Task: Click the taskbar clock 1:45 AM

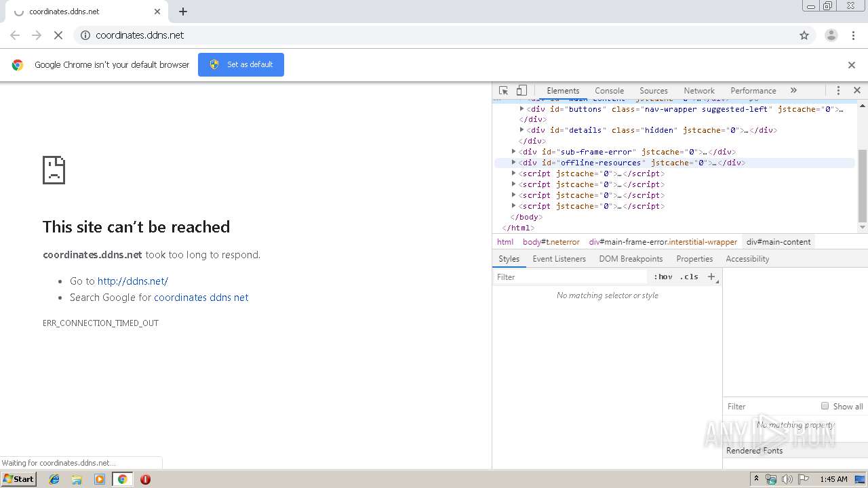Action: click(x=833, y=479)
